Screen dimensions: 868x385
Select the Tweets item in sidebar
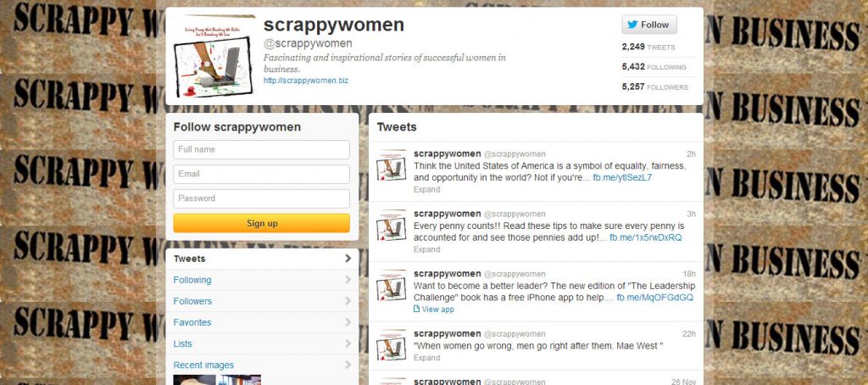(x=262, y=259)
